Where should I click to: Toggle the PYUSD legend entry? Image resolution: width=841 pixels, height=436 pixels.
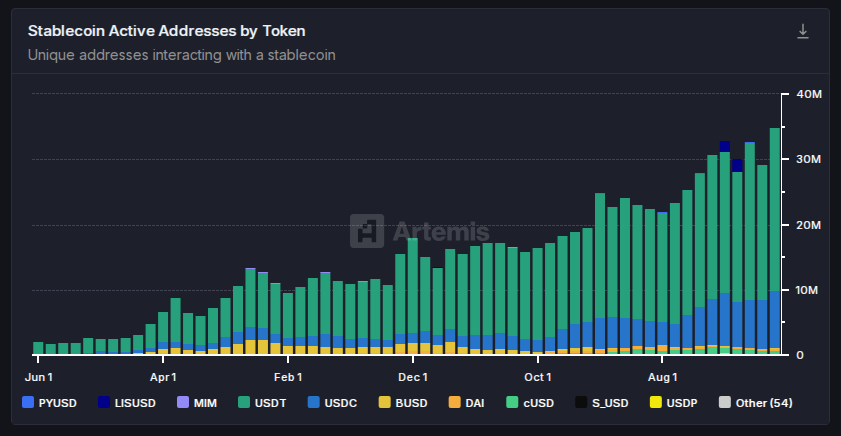(x=53, y=403)
